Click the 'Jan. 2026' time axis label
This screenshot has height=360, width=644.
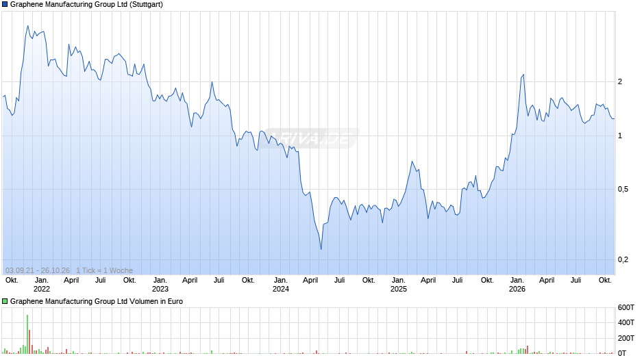517,285
